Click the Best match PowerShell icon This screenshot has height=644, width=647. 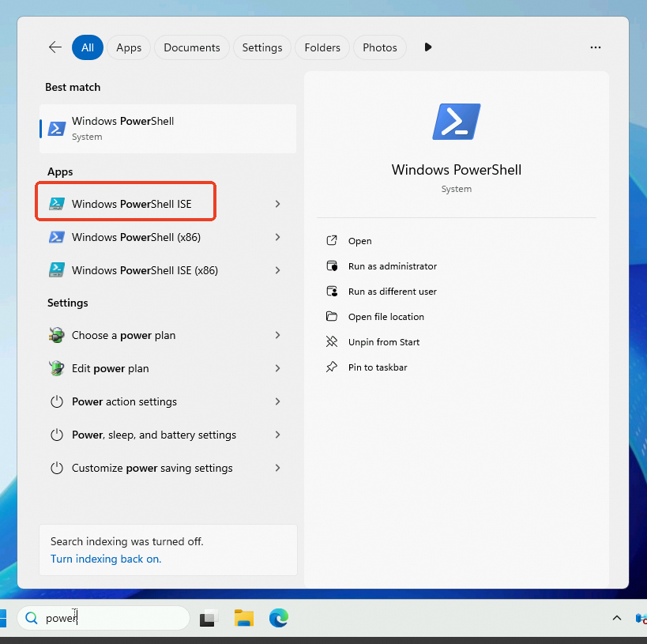[x=57, y=129]
